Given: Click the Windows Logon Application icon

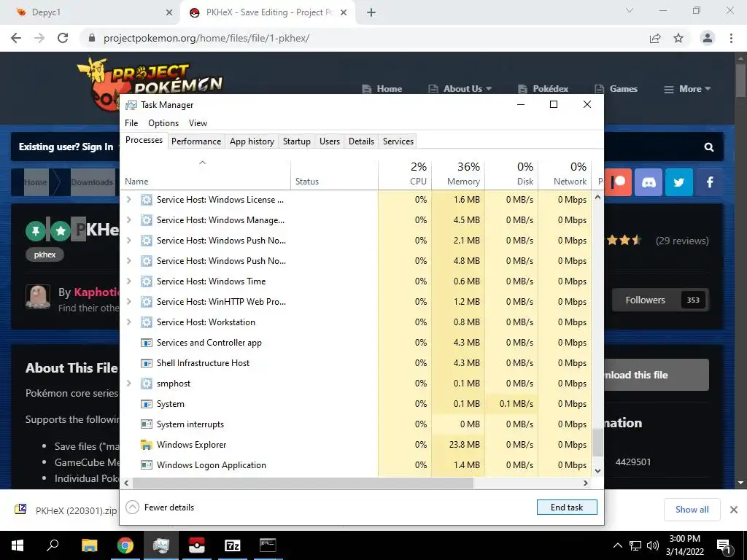Looking at the screenshot, I should 146,465.
